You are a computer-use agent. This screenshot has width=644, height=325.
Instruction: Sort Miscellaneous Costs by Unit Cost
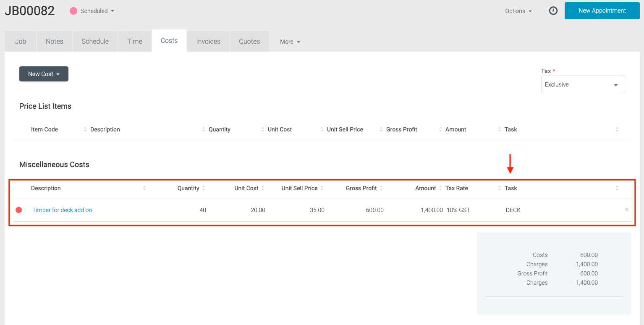click(246, 188)
